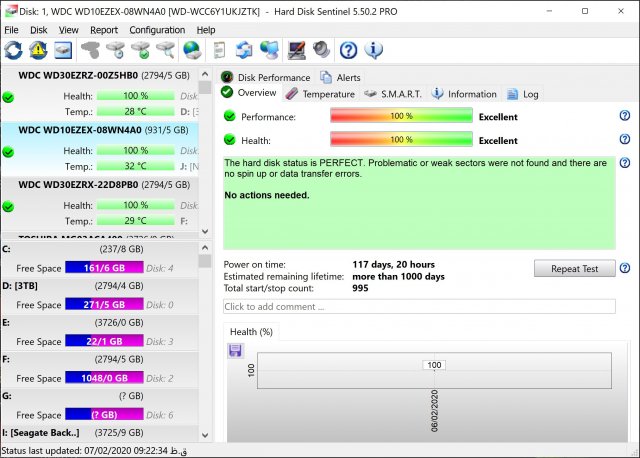Open the Disk menu
The width and height of the screenshot is (640, 458).
[39, 30]
